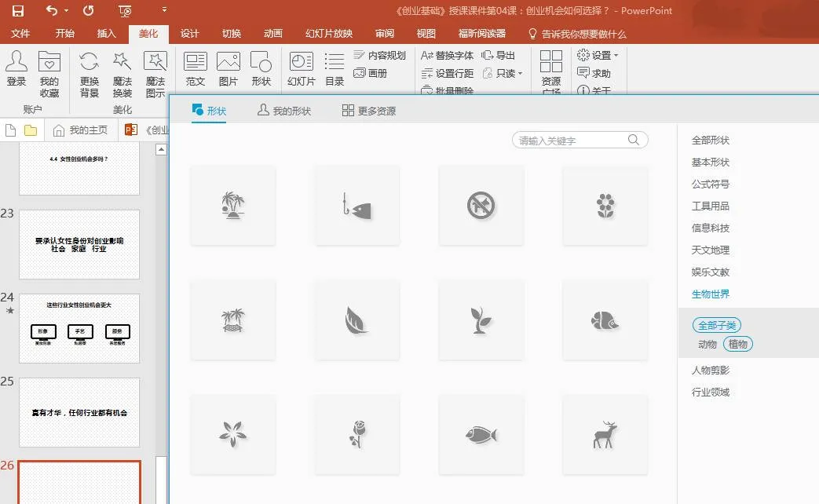
Task: Click 导出 export button
Action: tap(499, 56)
